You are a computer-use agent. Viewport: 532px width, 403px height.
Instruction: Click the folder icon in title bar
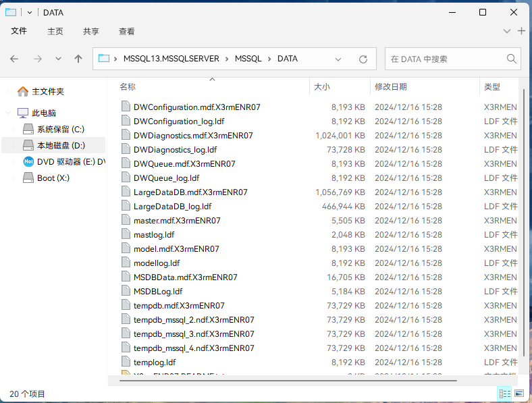(11, 12)
